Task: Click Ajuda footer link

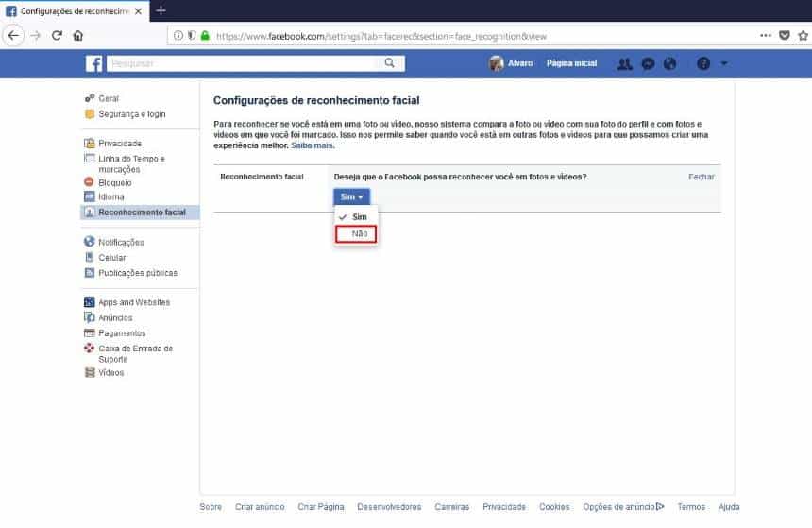Action: [729, 507]
